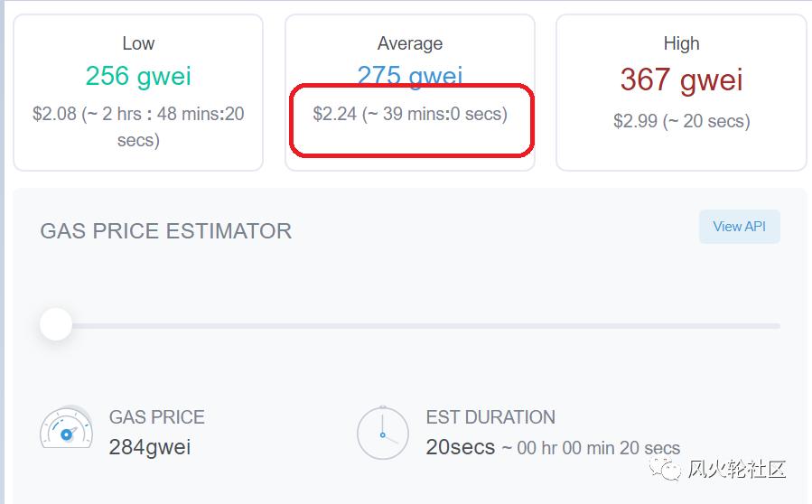Viewport: 812px width, 504px height.
Task: Click the 256 gwei low value
Action: coord(138,76)
